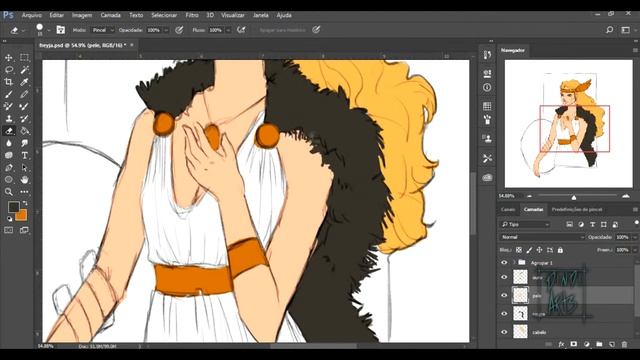This screenshot has width=640, height=360.
Task: Create new group folder icon
Action: pyautogui.click(x=599, y=344)
